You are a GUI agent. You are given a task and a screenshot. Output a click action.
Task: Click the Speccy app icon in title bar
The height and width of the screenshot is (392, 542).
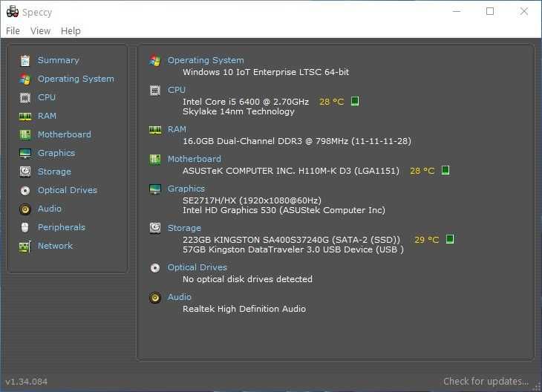pos(13,12)
